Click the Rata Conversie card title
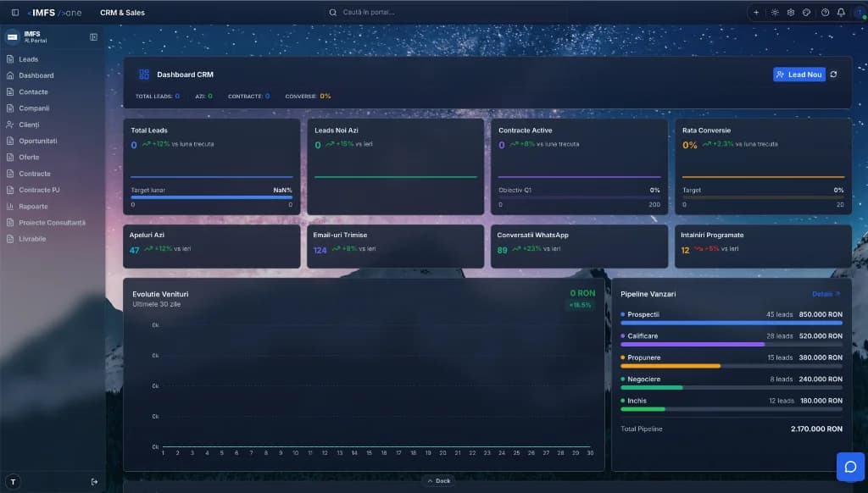 (x=706, y=130)
